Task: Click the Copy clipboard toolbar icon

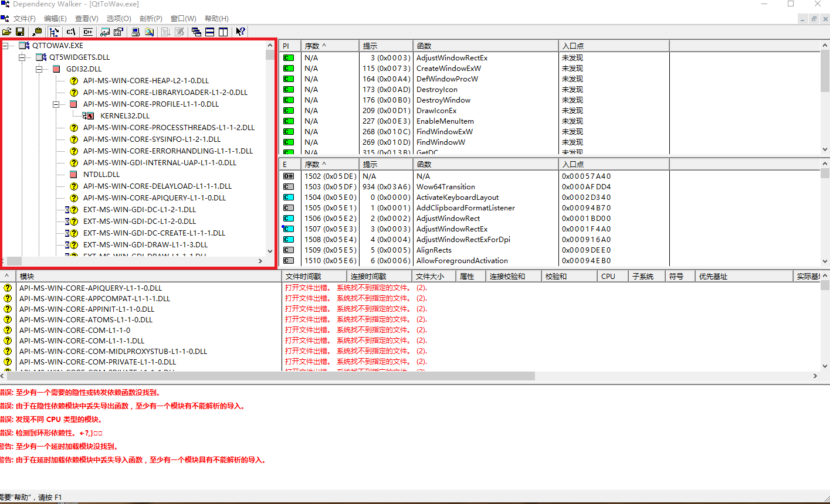Action: pos(38,32)
